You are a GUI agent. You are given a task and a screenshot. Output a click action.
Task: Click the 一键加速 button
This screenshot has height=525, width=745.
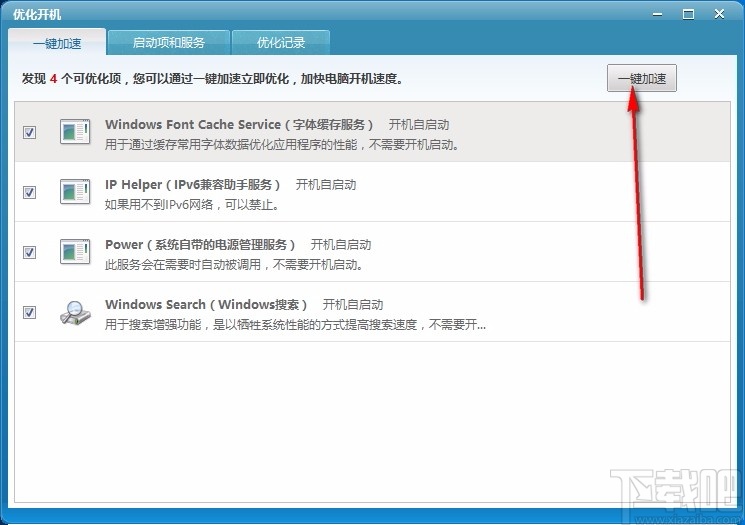tap(641, 78)
